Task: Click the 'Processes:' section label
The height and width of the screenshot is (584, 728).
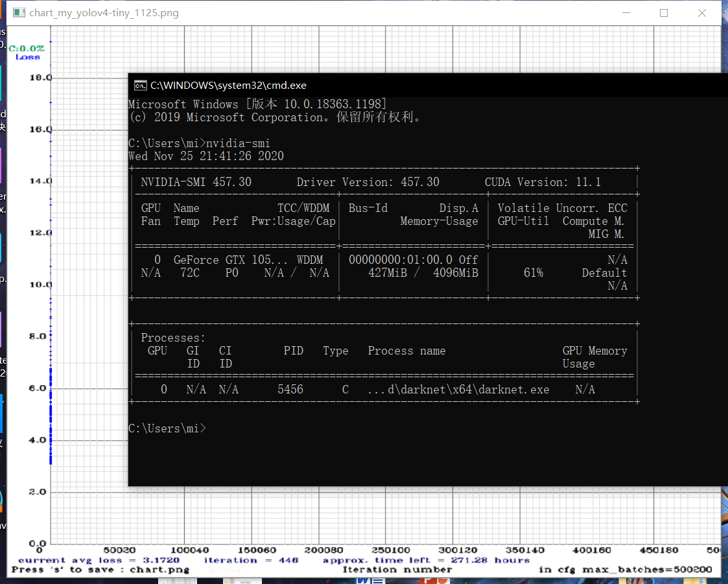Action: (172, 338)
